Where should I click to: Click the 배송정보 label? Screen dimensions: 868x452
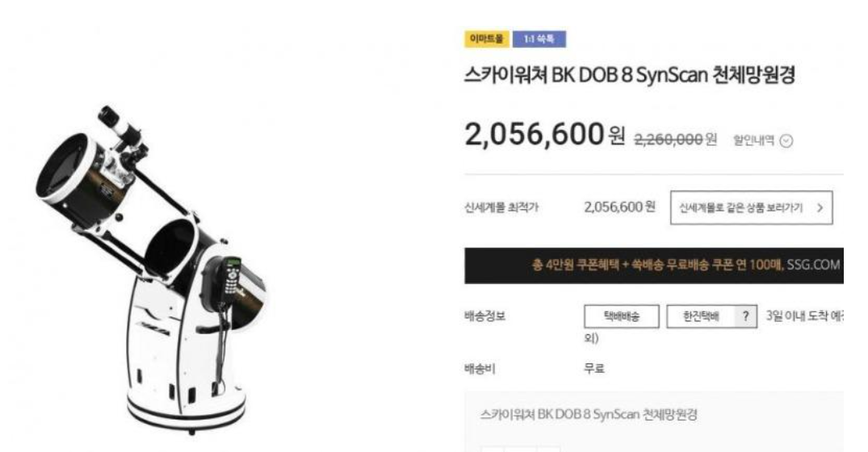485,316
